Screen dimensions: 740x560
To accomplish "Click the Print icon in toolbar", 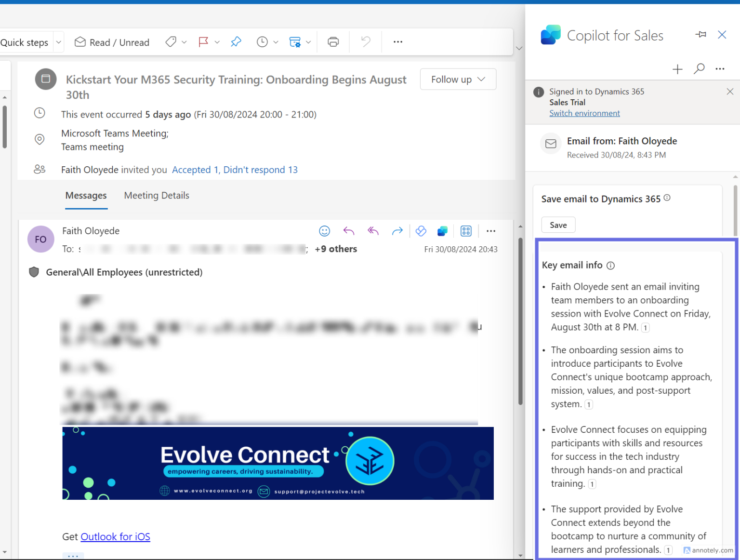I will tap(333, 42).
